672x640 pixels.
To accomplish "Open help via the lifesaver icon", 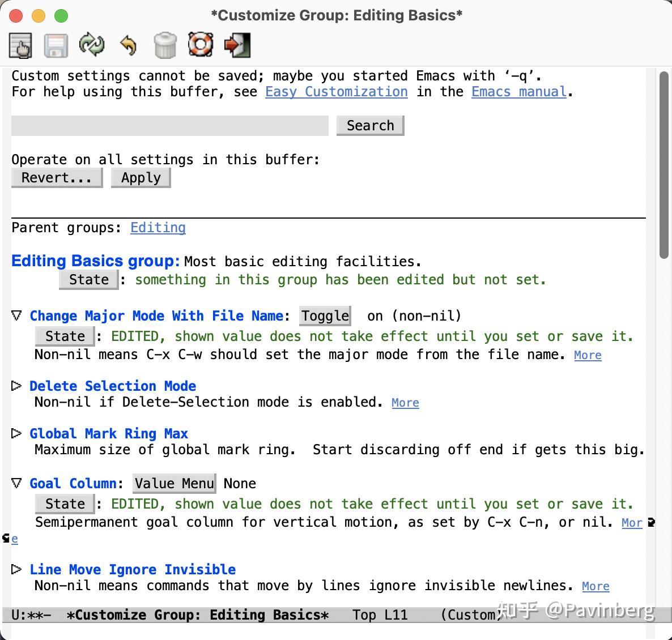I will click(200, 44).
